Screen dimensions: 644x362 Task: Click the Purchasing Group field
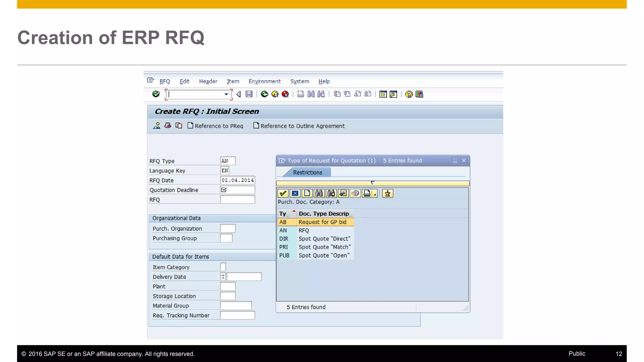(226, 238)
